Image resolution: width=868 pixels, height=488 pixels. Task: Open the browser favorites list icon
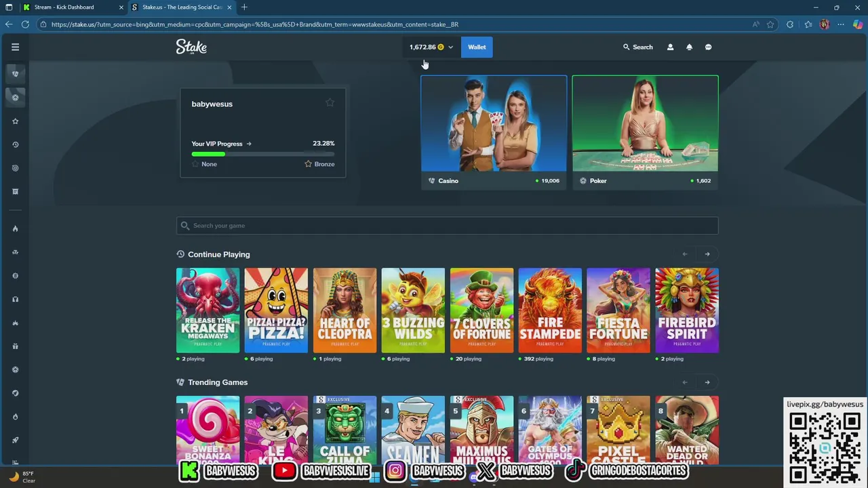pos(808,24)
